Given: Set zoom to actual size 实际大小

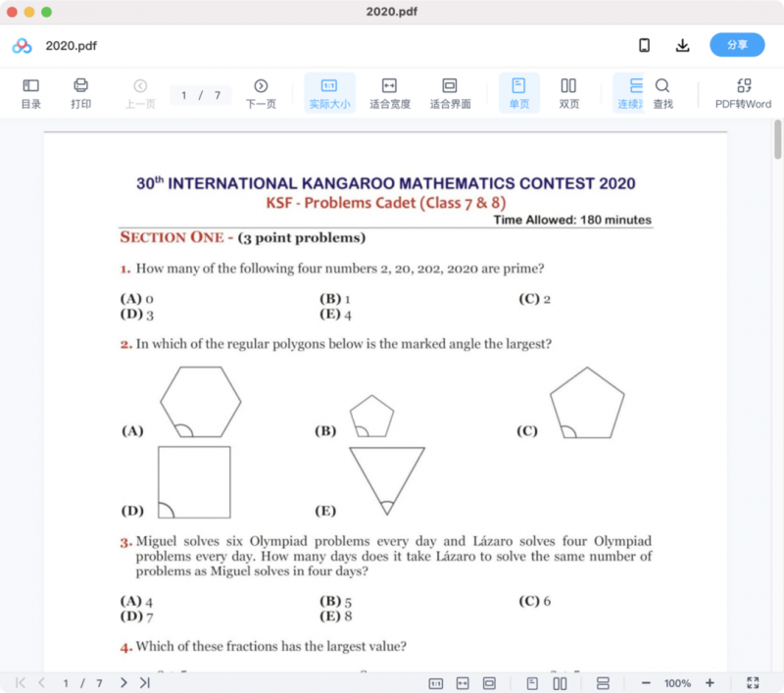Looking at the screenshot, I should 329,93.
